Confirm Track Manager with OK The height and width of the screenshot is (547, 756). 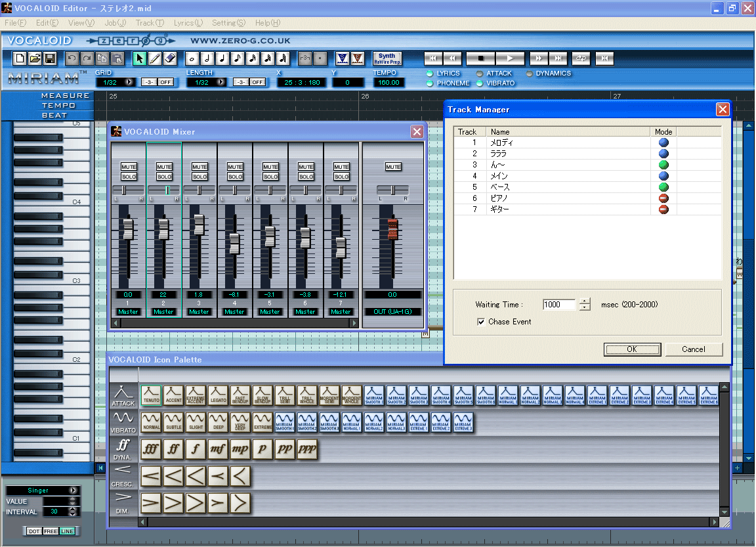click(632, 349)
